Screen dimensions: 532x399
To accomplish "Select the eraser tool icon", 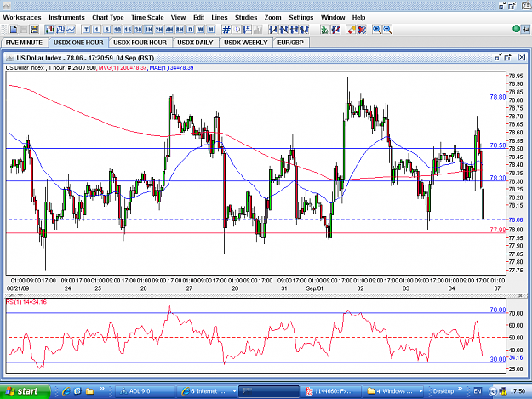I will click(352, 30).
